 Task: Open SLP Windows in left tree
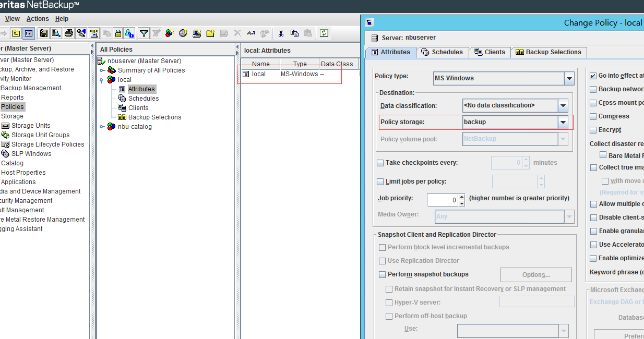click(x=31, y=154)
